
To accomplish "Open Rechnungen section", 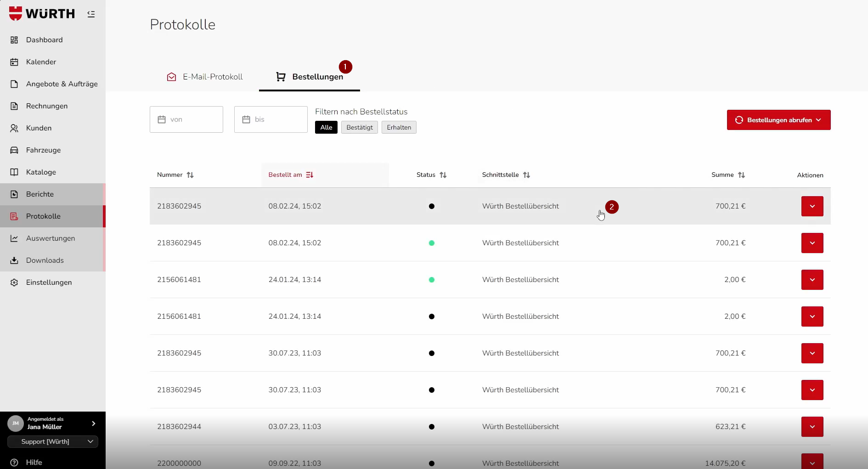I will [53, 106].
